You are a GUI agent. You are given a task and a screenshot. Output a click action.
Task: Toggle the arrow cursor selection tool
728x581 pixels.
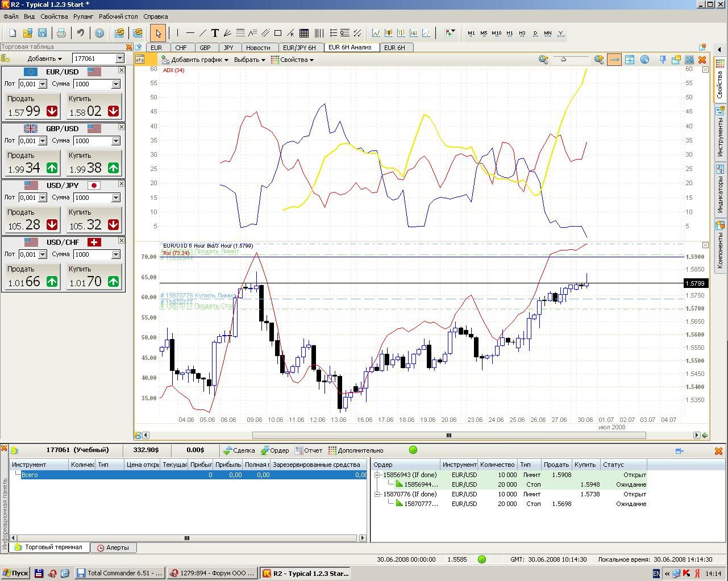coord(157,33)
